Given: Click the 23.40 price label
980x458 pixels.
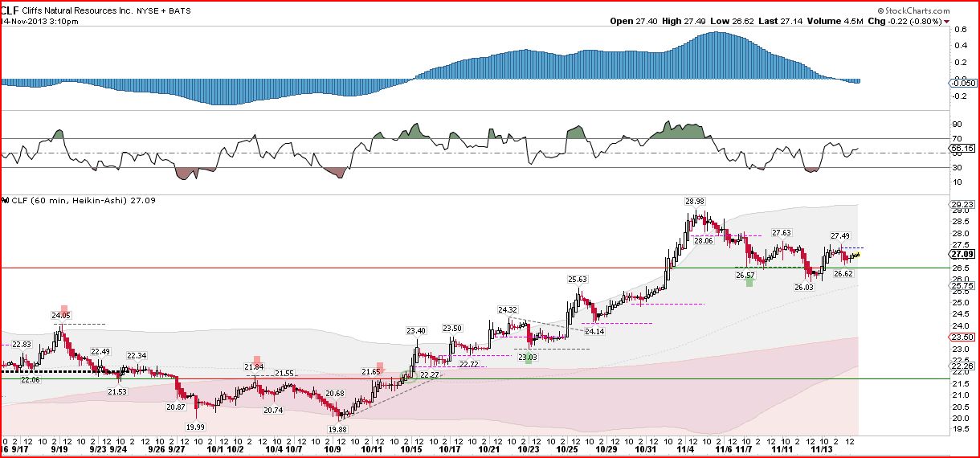Looking at the screenshot, I should (416, 330).
